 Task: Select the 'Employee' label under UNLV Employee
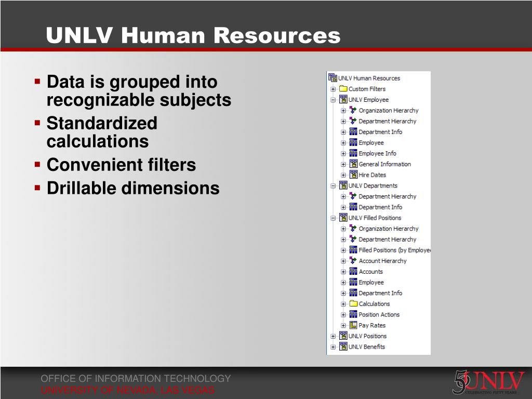tap(371, 142)
